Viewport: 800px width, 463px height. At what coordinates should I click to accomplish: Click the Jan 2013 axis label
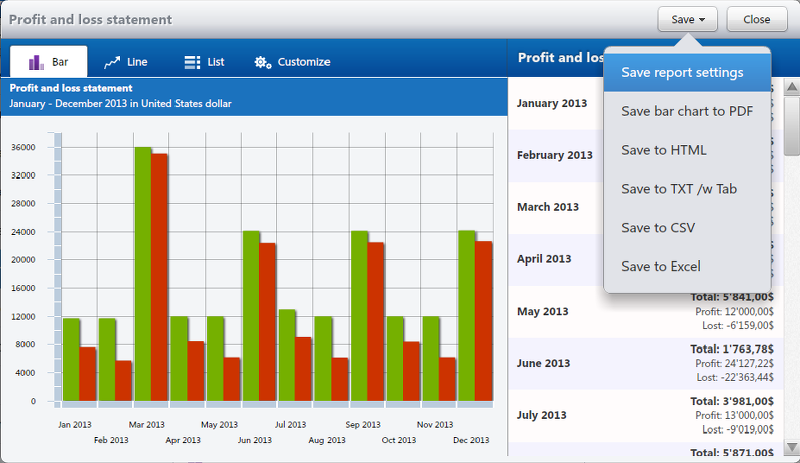point(74,425)
